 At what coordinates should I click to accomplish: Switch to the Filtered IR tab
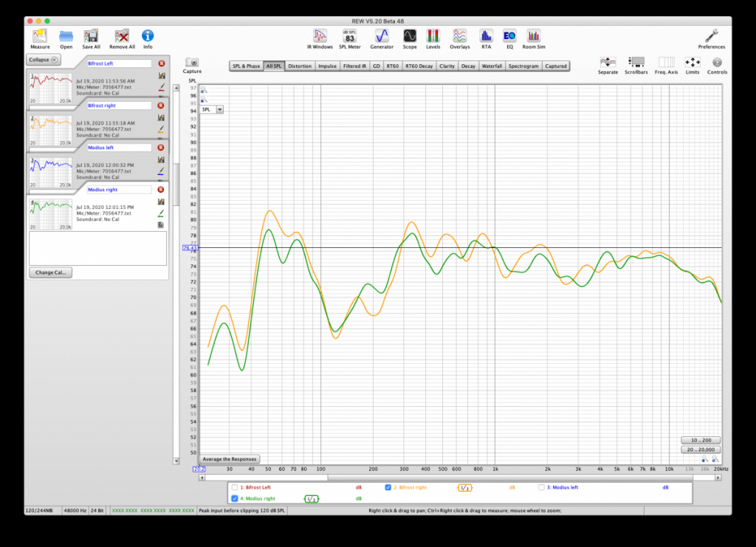tap(354, 66)
